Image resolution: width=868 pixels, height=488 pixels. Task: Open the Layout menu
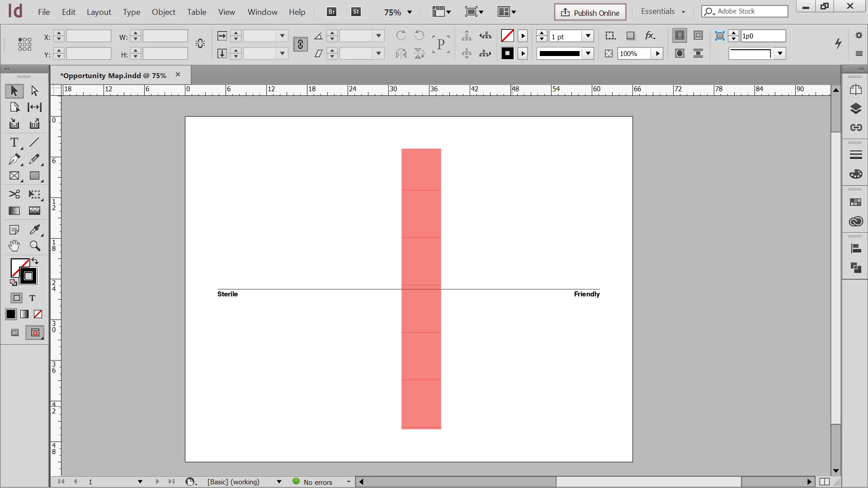click(99, 12)
